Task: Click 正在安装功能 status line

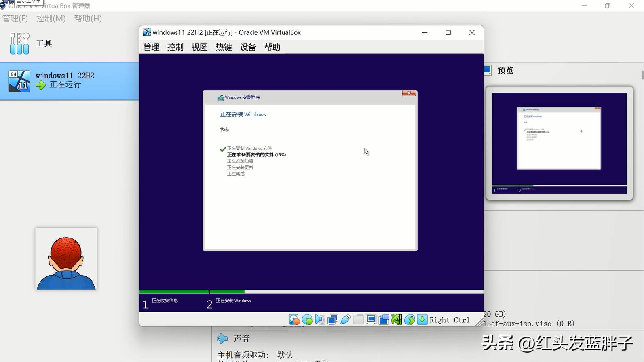Action: pyautogui.click(x=240, y=161)
